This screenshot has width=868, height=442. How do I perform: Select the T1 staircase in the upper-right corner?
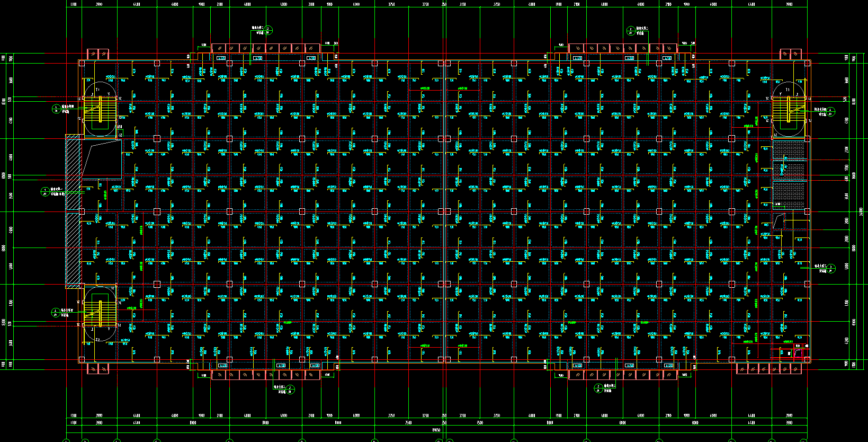point(789,109)
